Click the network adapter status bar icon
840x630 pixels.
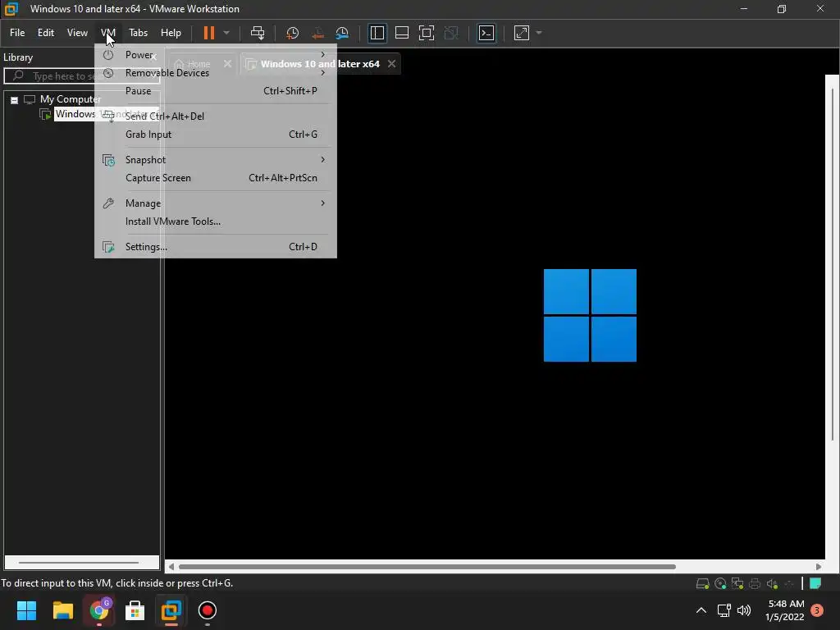point(737,584)
